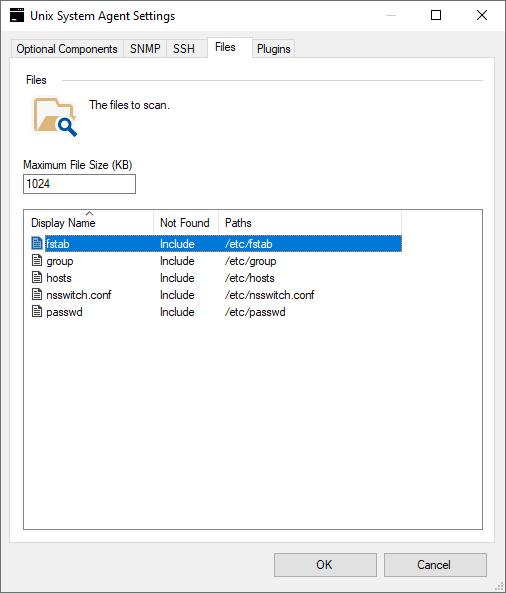Open the SNMP tab
The width and height of the screenshot is (506, 593).
145,49
